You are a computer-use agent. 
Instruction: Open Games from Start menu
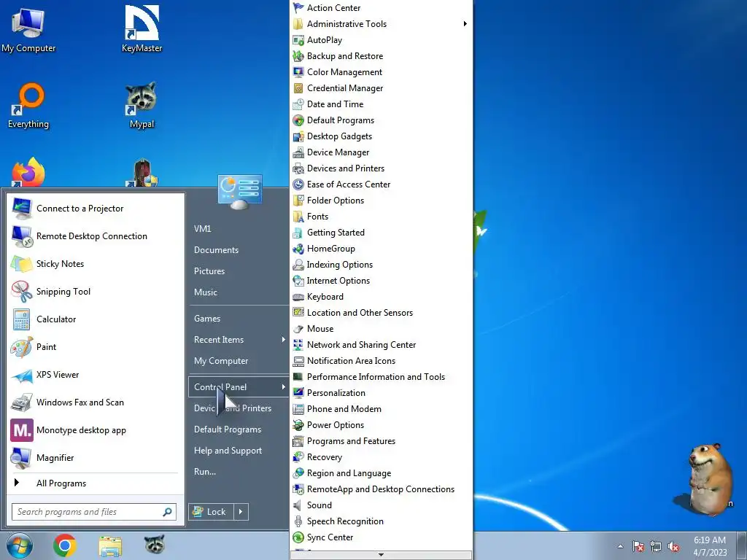pyautogui.click(x=239, y=319)
